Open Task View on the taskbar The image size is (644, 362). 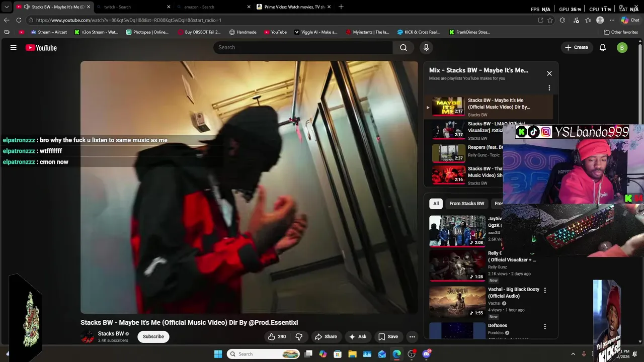point(308,354)
